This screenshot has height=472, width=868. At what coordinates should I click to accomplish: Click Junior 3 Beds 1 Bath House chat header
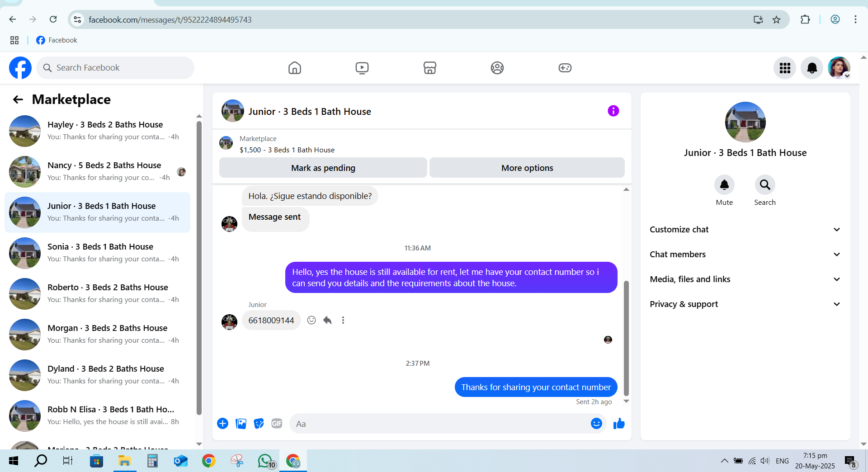(310, 112)
